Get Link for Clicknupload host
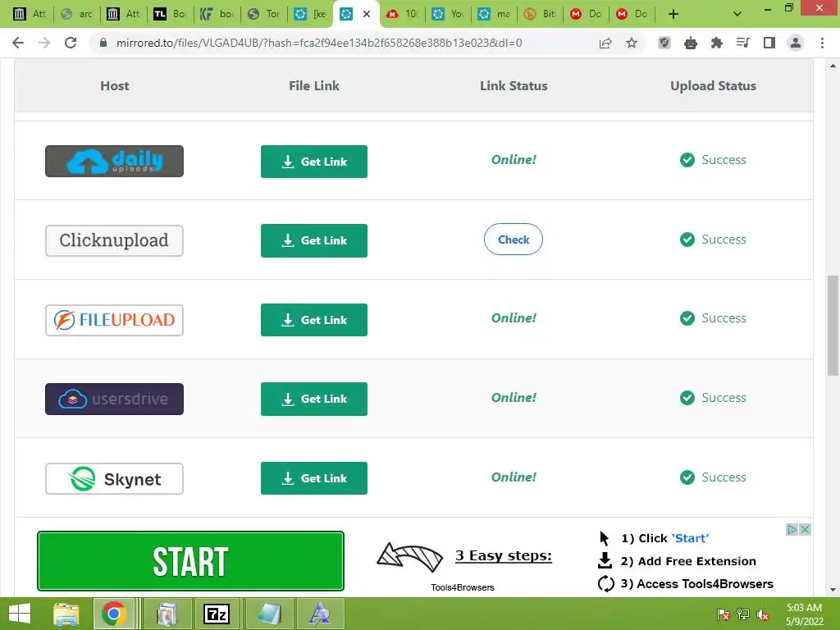Image resolution: width=840 pixels, height=630 pixels. 314,240
